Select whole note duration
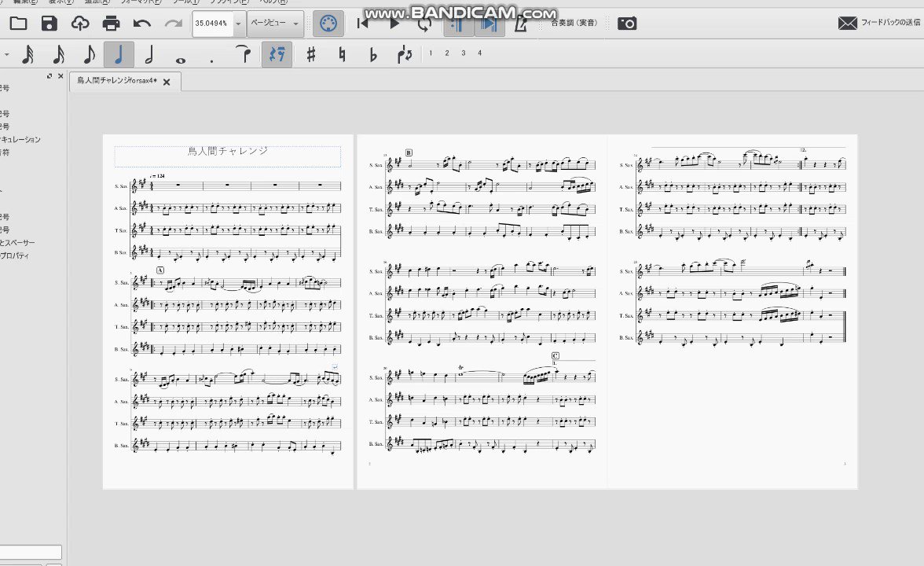This screenshot has width=924, height=566. [181, 60]
